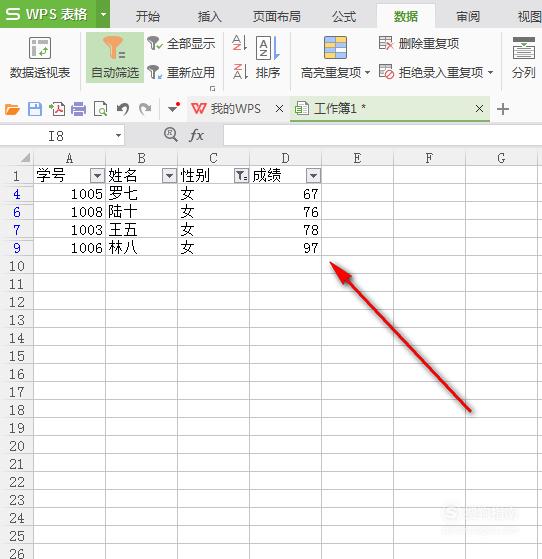Select row 10 header

click(16, 266)
